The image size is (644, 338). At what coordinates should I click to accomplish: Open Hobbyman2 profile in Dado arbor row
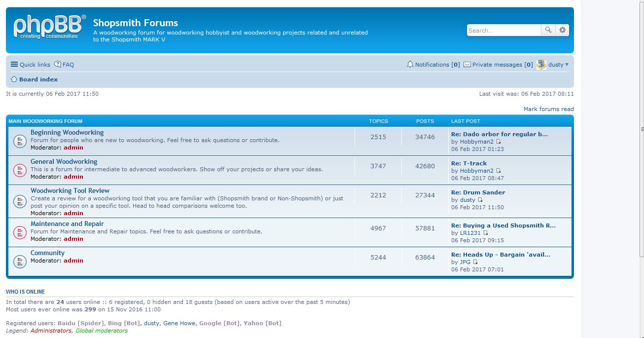tap(477, 142)
